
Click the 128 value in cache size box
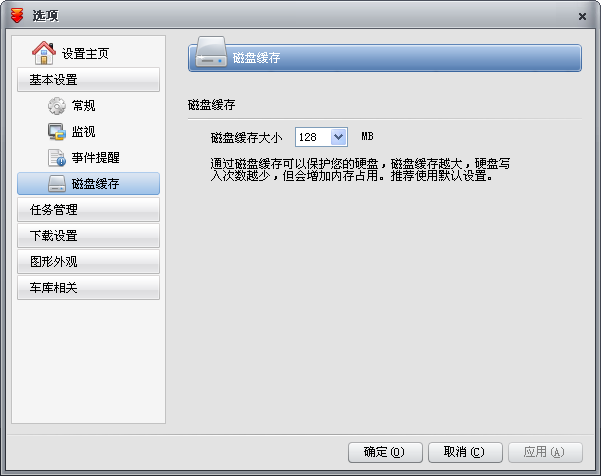pos(310,137)
